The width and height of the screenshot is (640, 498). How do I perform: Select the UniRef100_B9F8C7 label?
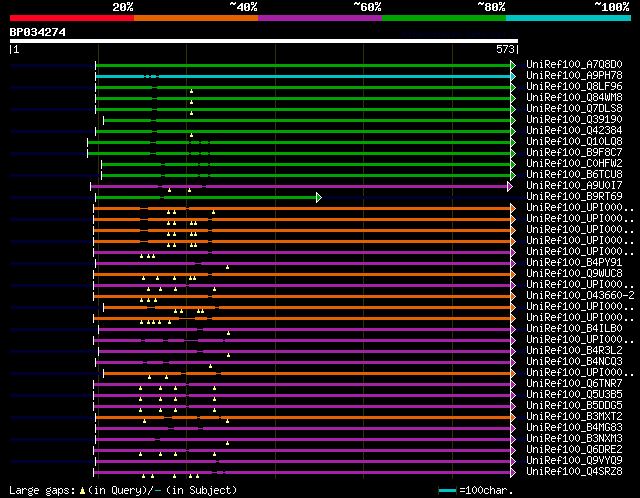[x=574, y=153]
